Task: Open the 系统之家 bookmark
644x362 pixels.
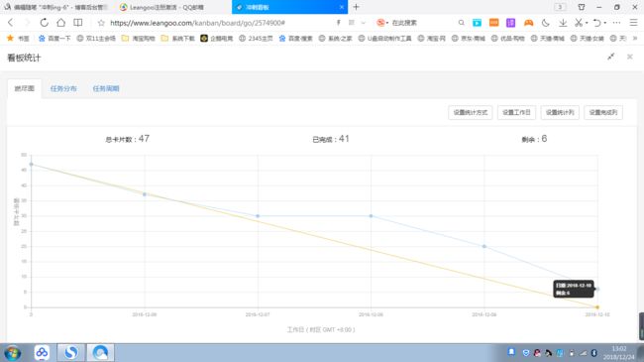Action: tap(336, 39)
